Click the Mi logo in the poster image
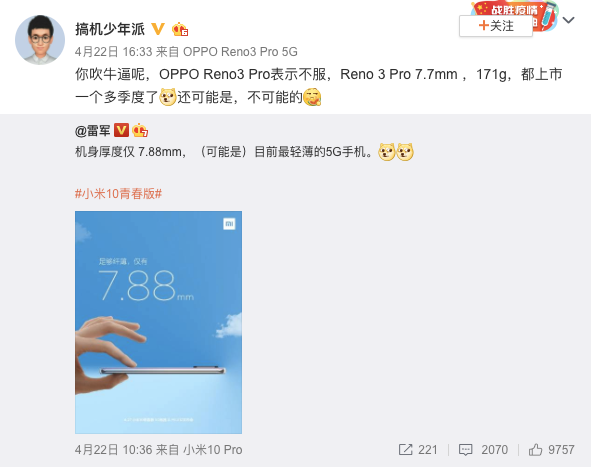Viewport: 591px width, 469px height. point(229,224)
